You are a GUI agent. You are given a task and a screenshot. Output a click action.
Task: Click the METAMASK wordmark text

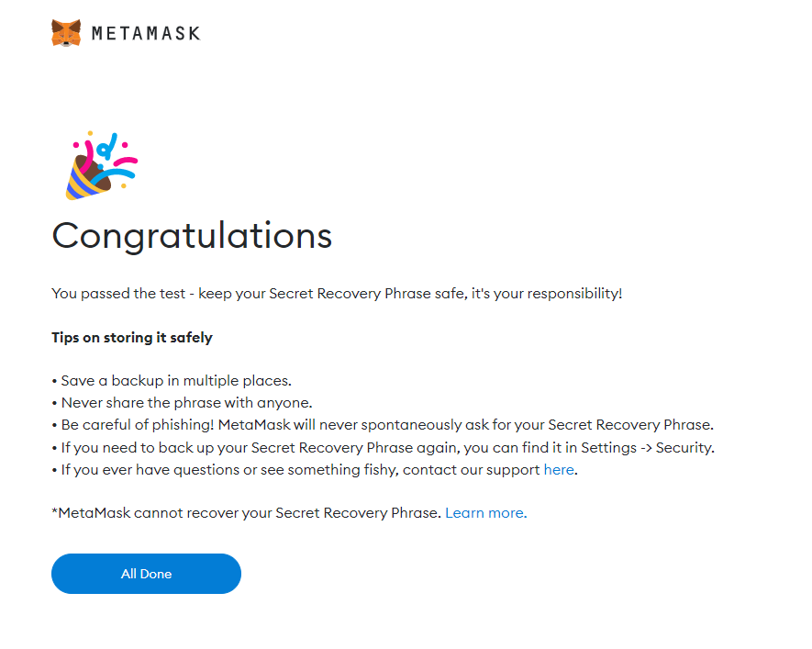146,34
